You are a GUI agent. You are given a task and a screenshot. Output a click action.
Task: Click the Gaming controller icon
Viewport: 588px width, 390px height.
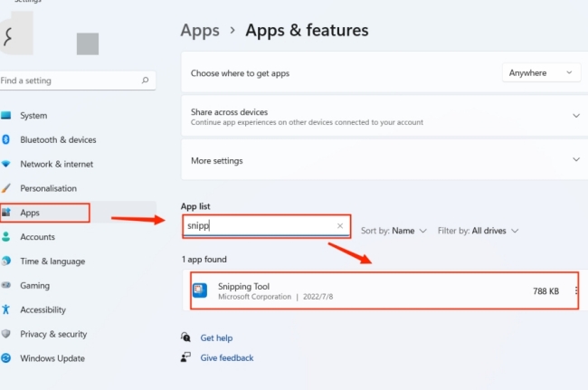point(5,285)
